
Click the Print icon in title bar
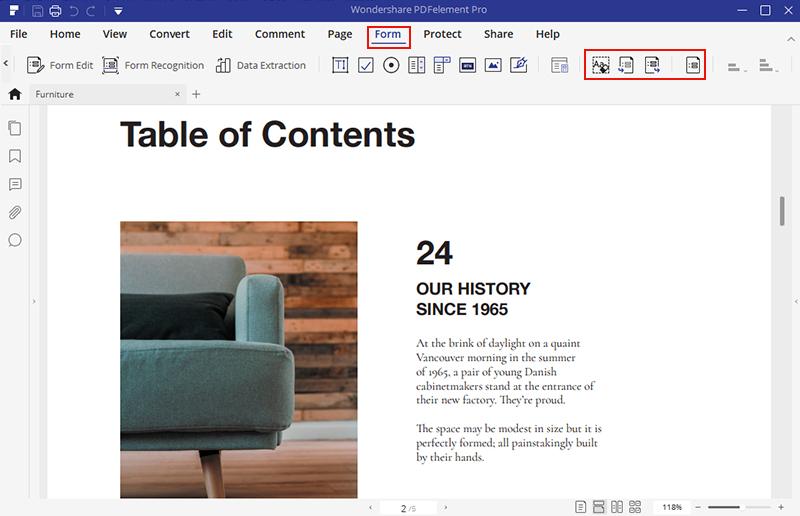(x=55, y=10)
